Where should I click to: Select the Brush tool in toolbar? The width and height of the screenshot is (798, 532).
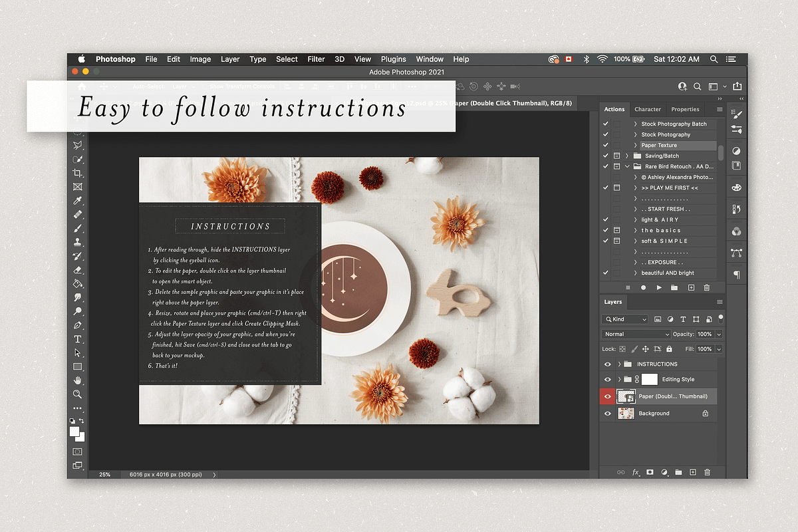click(78, 228)
